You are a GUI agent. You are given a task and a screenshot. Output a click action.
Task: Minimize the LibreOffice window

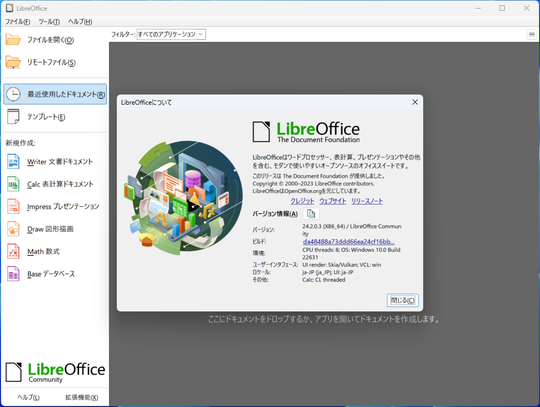coord(478,8)
